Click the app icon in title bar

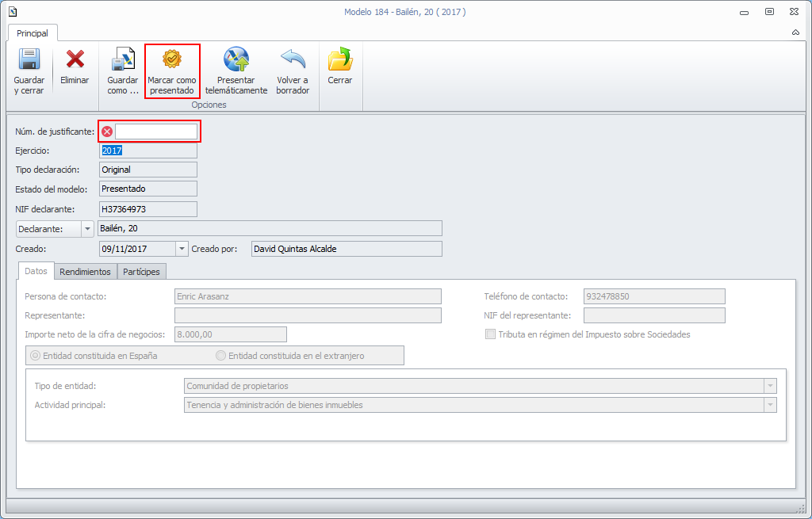pos(13,11)
